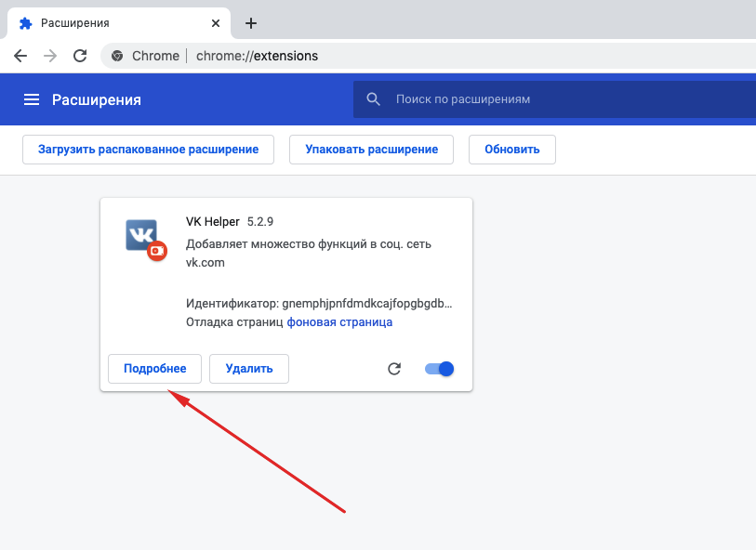Go back with the browser back arrow

(x=20, y=56)
